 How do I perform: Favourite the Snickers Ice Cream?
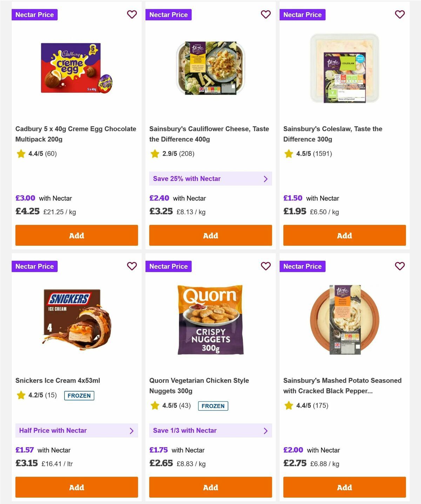tap(132, 266)
